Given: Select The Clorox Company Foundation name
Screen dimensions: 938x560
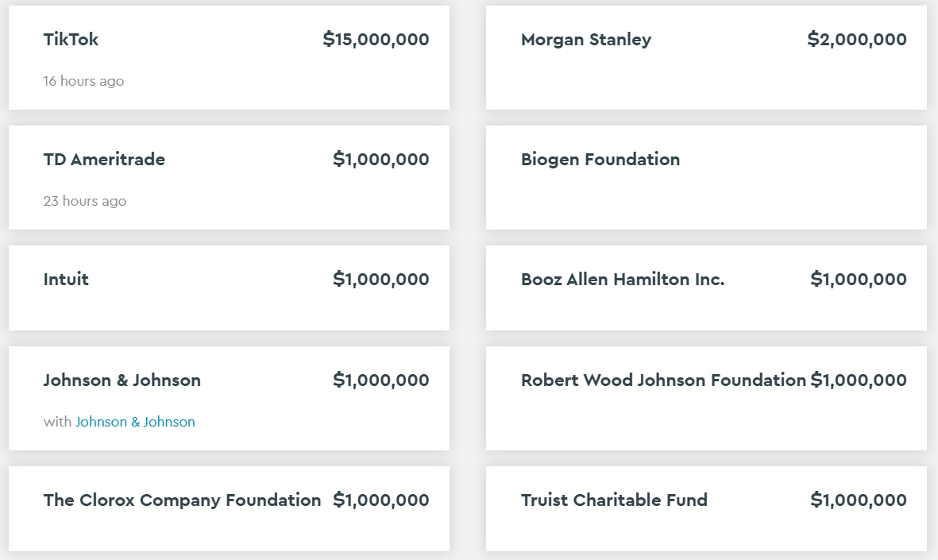Looking at the screenshot, I should click(x=182, y=500).
